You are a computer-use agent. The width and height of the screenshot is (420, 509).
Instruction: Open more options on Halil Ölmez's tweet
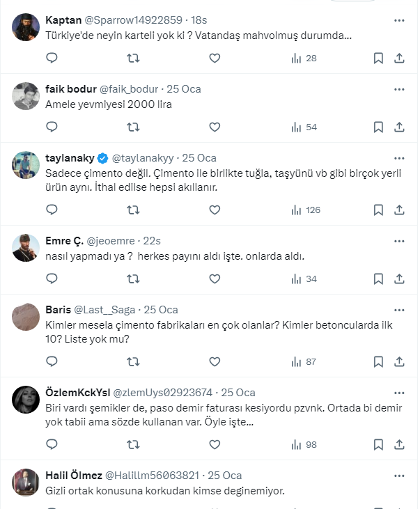[399, 475]
